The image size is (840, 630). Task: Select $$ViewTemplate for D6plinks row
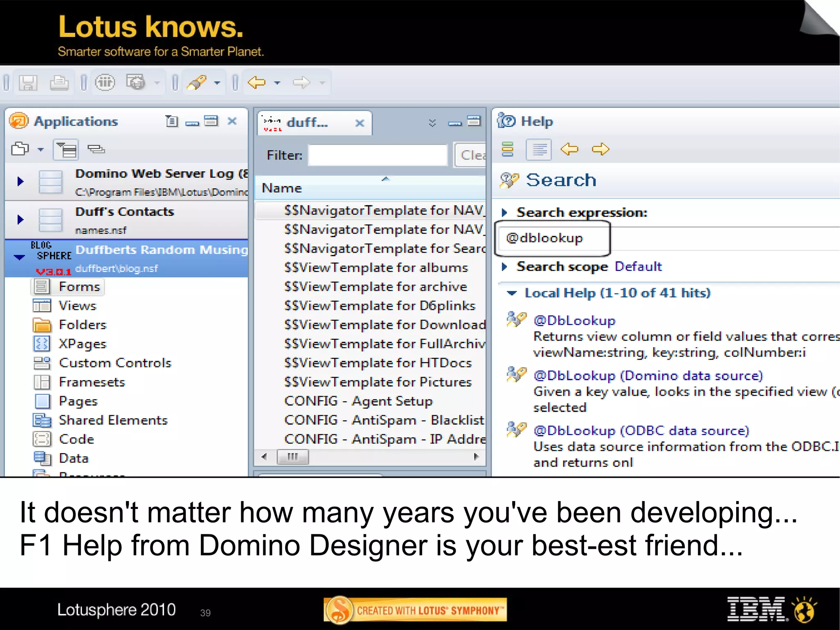click(x=371, y=306)
